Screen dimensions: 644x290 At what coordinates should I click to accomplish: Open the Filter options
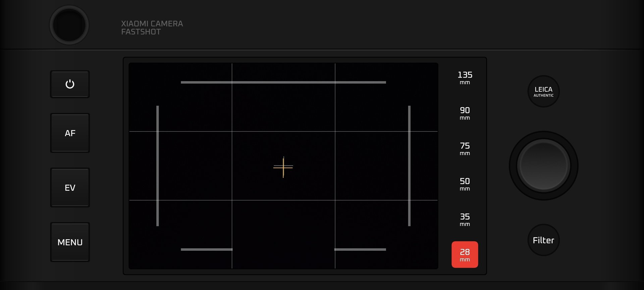pyautogui.click(x=543, y=240)
